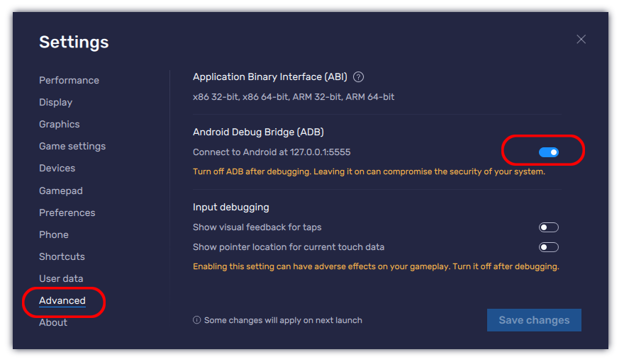Disable Android Debug Bridge toggle
This screenshot has height=364, width=624.
(549, 152)
